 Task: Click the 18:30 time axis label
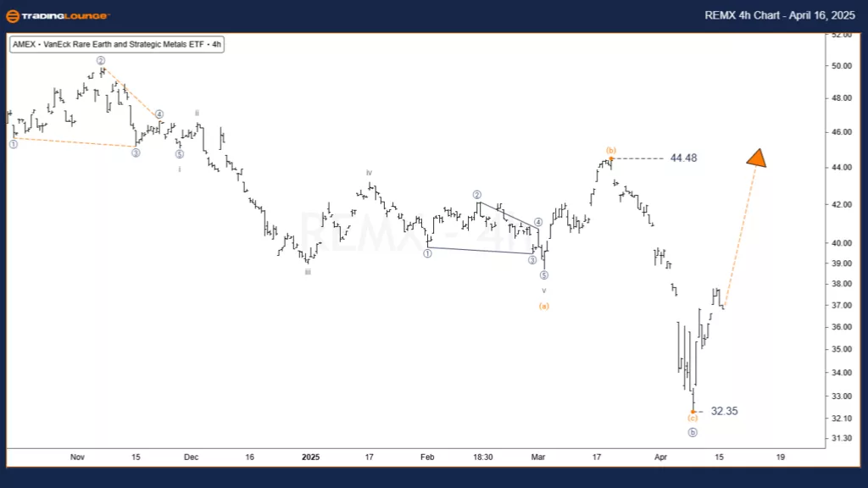click(x=482, y=457)
